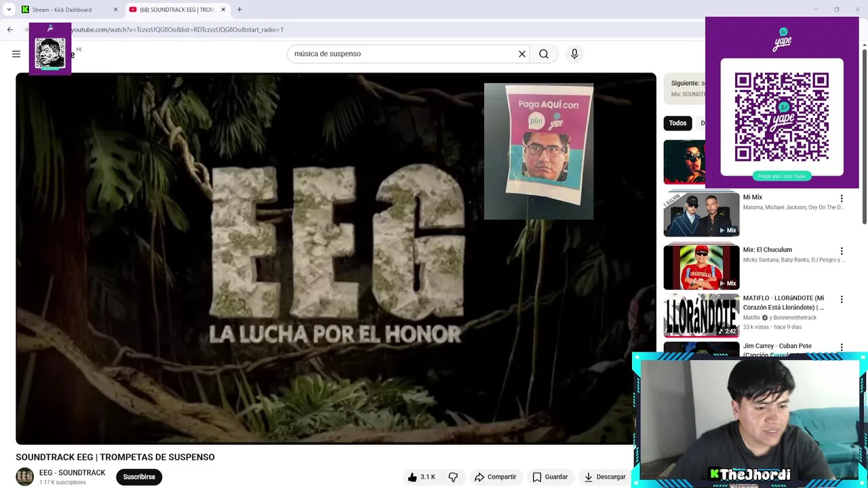Open more options for MATIFLO LLORáNDOTE

842,300
